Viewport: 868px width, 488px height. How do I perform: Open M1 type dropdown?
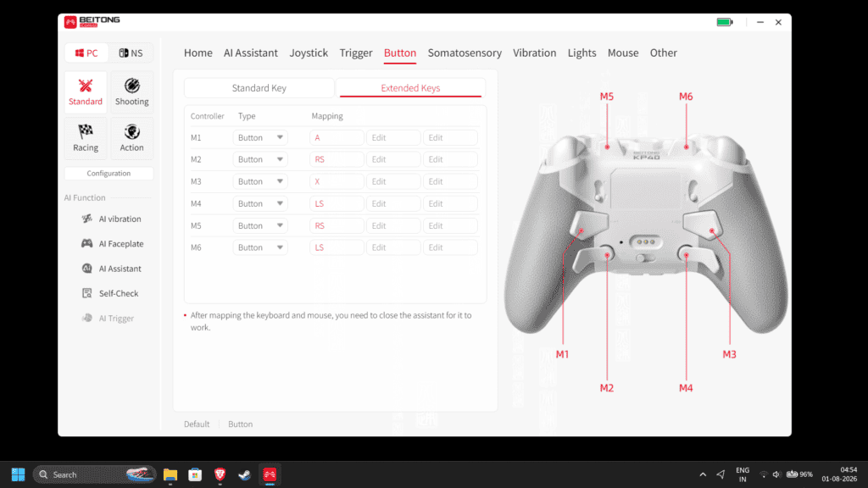pos(260,138)
